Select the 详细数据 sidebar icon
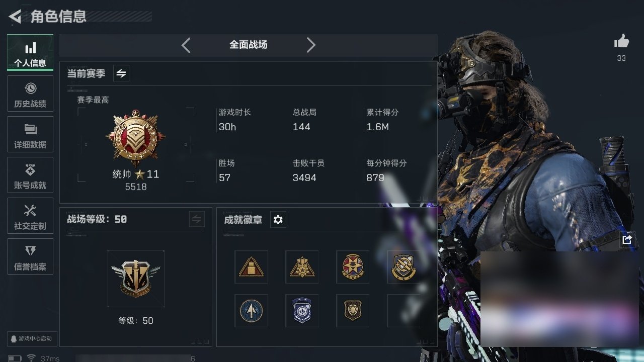The height and width of the screenshot is (362, 644). (x=30, y=134)
